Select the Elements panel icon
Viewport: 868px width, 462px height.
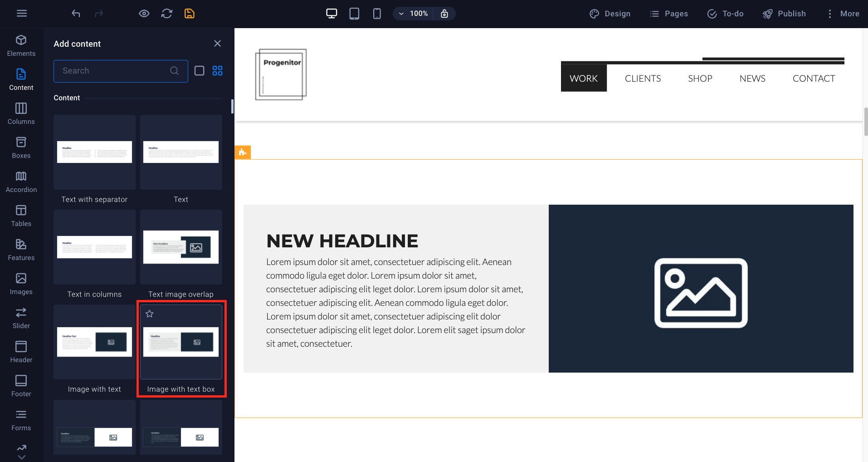point(21,44)
